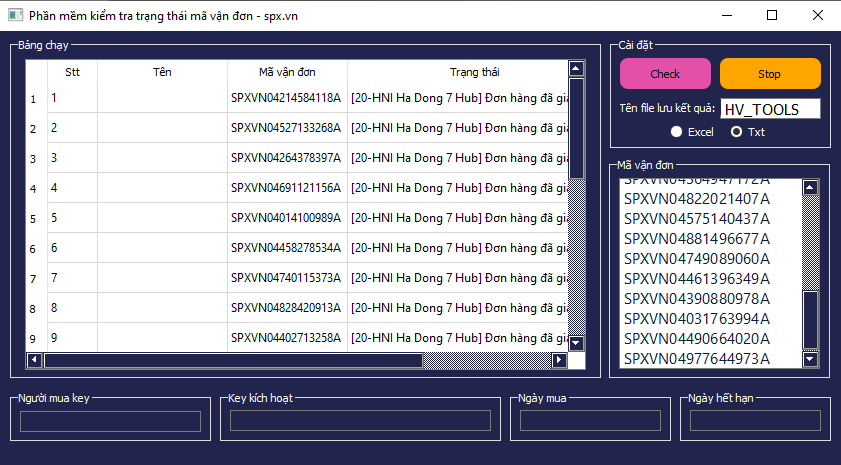Click the tracking code list scroll up arrow

pyautogui.click(x=810, y=187)
